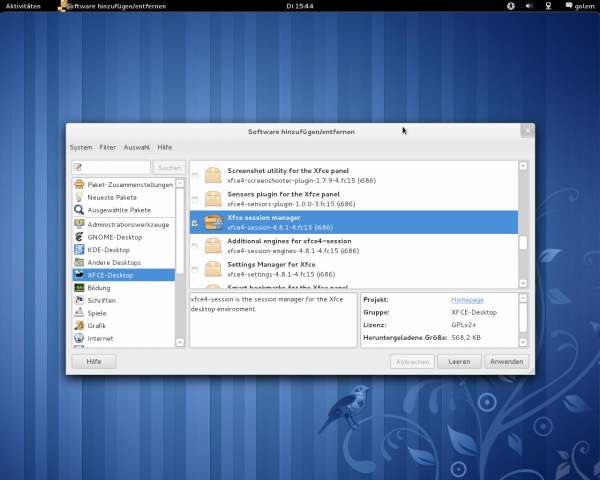Click the Paket-Zusammenstellungen category icon
Screen dimensions: 600x480
[x=79, y=184]
